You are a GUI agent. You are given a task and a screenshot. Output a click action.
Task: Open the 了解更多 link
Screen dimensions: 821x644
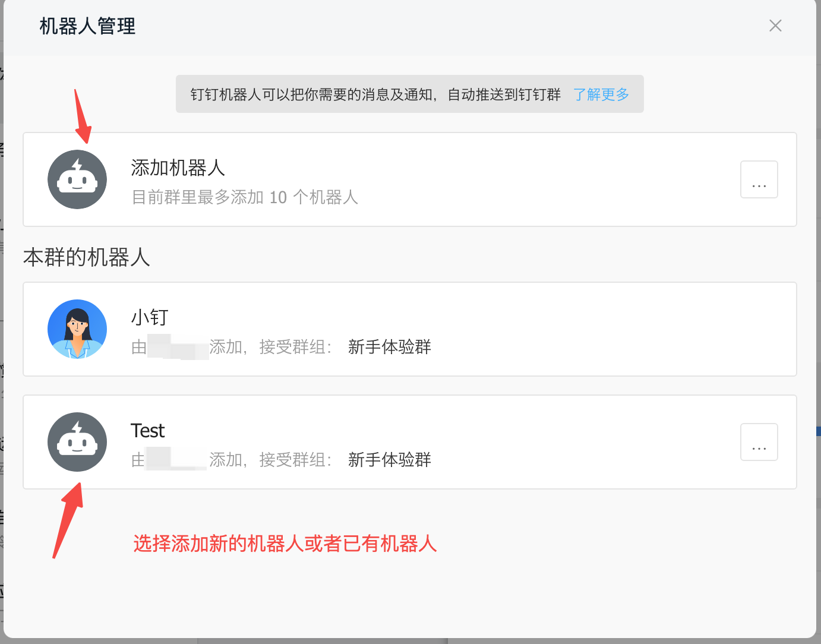click(601, 94)
